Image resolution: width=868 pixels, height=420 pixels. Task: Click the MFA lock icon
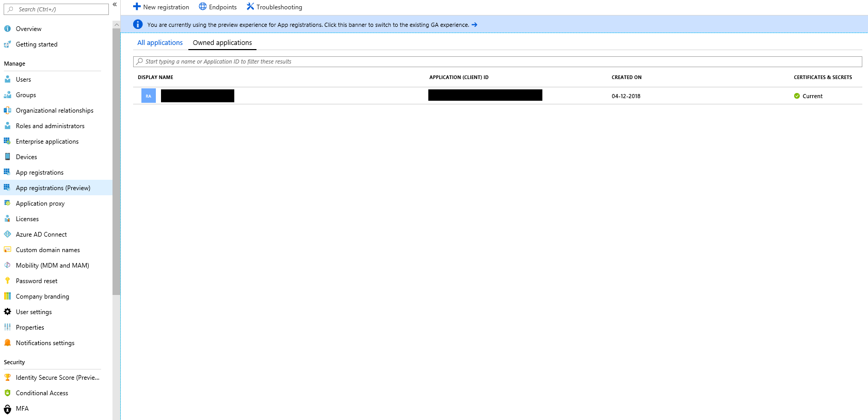7,409
